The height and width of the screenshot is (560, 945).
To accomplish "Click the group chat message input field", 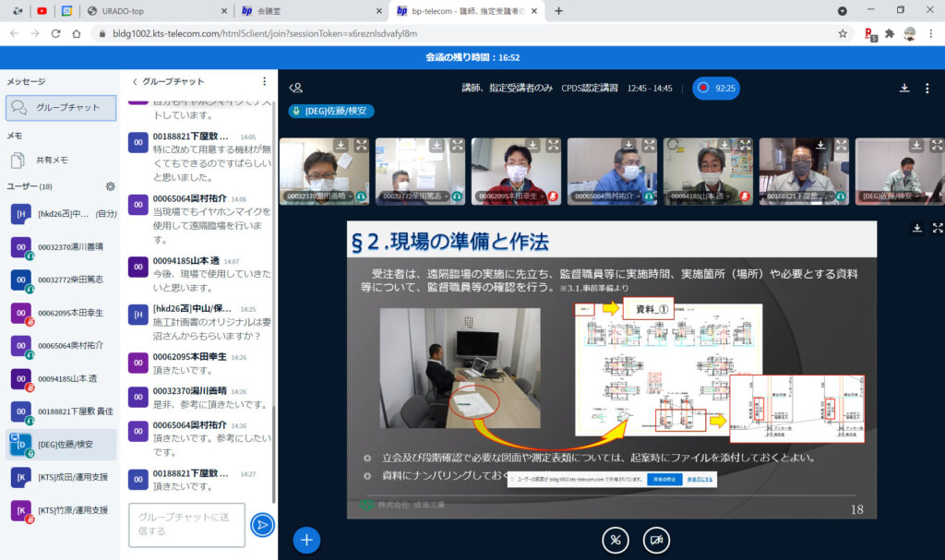I will 186,525.
